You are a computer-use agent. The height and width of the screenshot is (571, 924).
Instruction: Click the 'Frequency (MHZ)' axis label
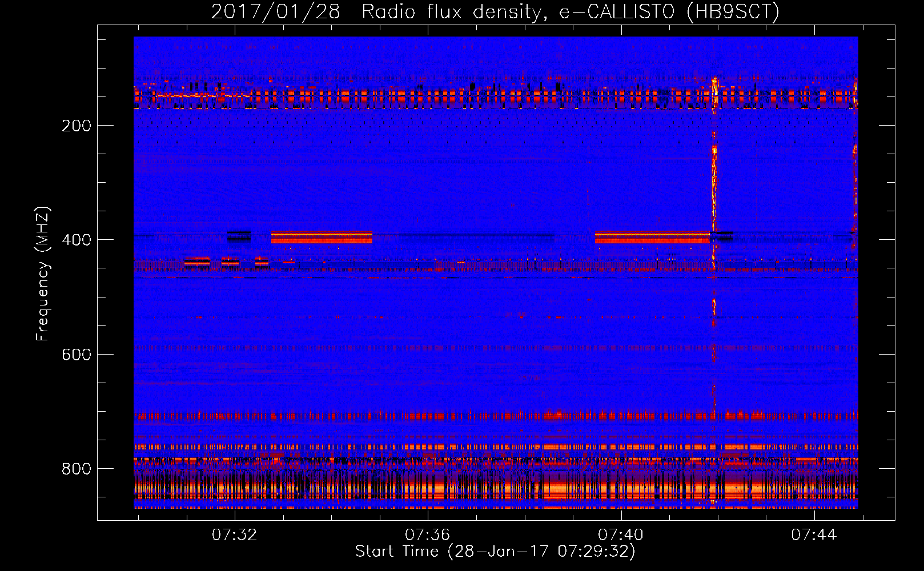coord(43,274)
